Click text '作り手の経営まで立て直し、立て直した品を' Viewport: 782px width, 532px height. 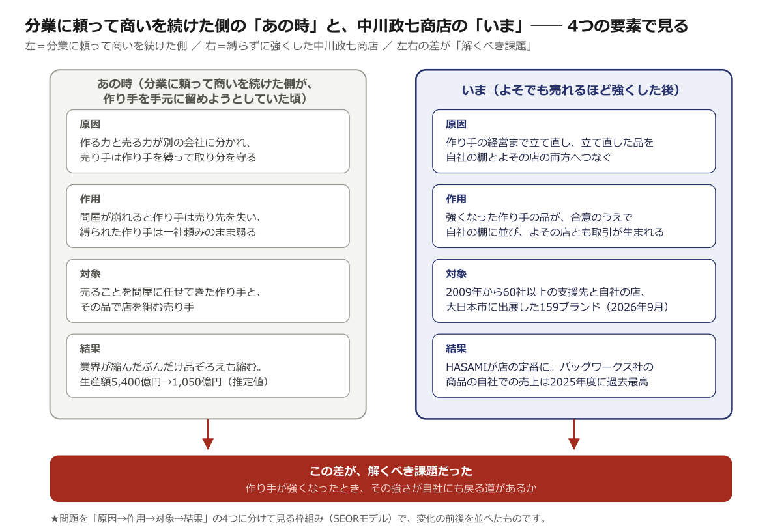pyautogui.click(x=550, y=142)
